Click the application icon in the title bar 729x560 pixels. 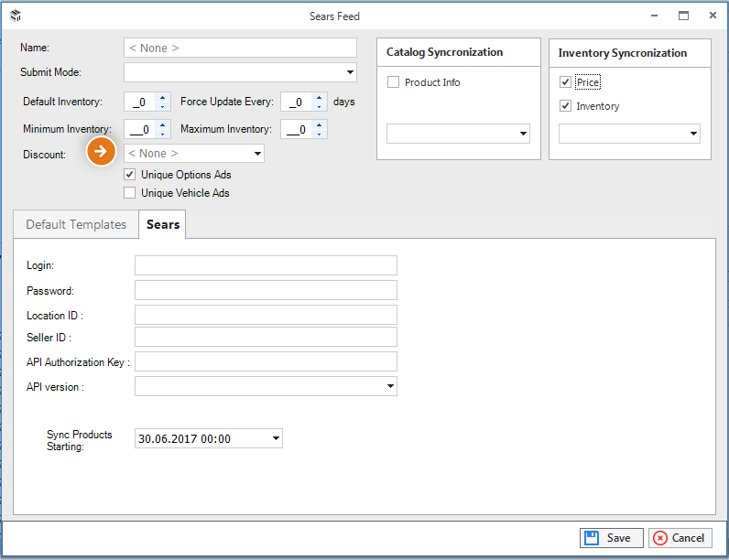(16, 16)
